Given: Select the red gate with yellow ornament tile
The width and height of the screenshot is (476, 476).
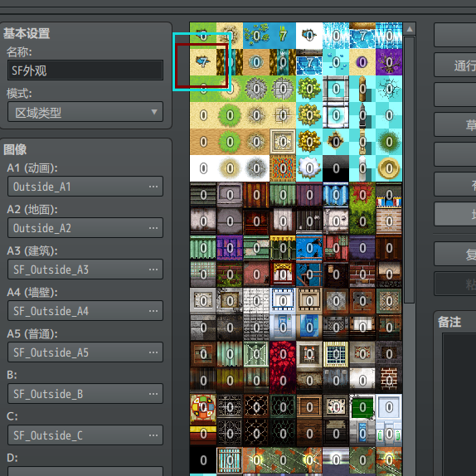Looking at the screenshot, I should 283,274.
